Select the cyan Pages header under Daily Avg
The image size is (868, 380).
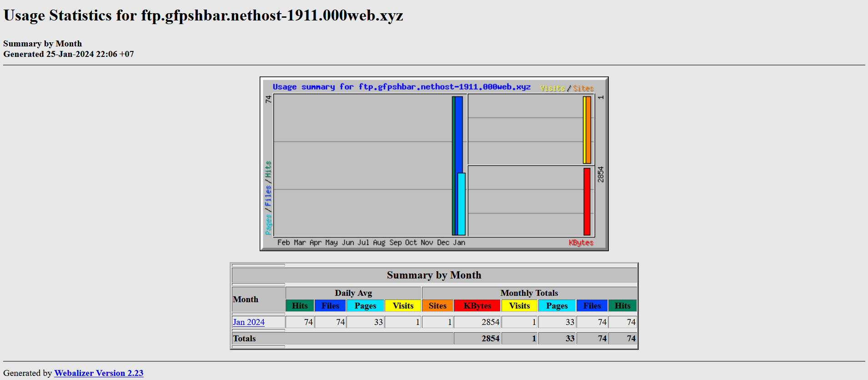(365, 306)
